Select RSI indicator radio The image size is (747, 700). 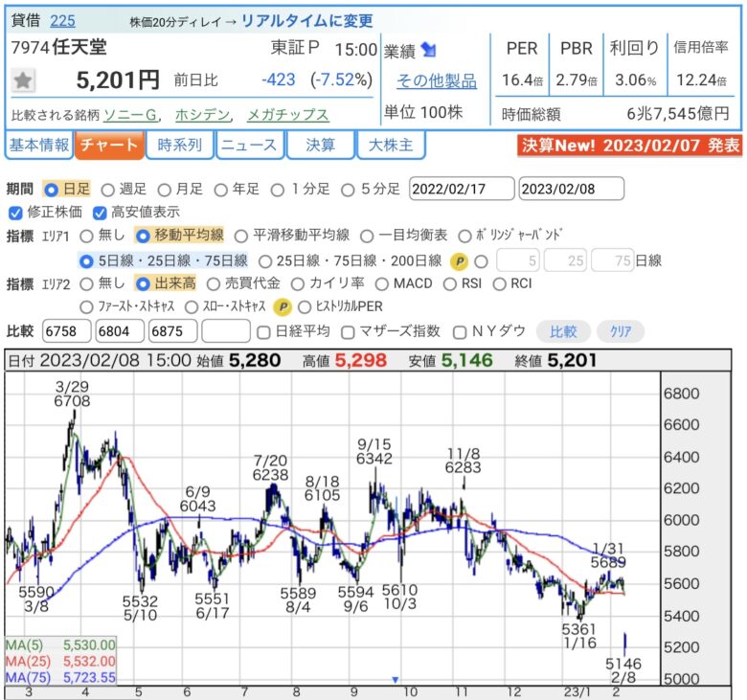(x=450, y=284)
